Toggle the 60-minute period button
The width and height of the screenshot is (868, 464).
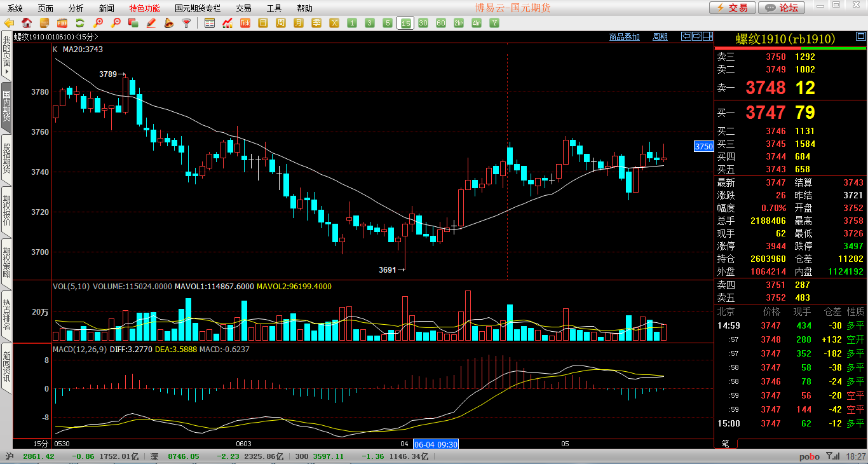tap(441, 23)
